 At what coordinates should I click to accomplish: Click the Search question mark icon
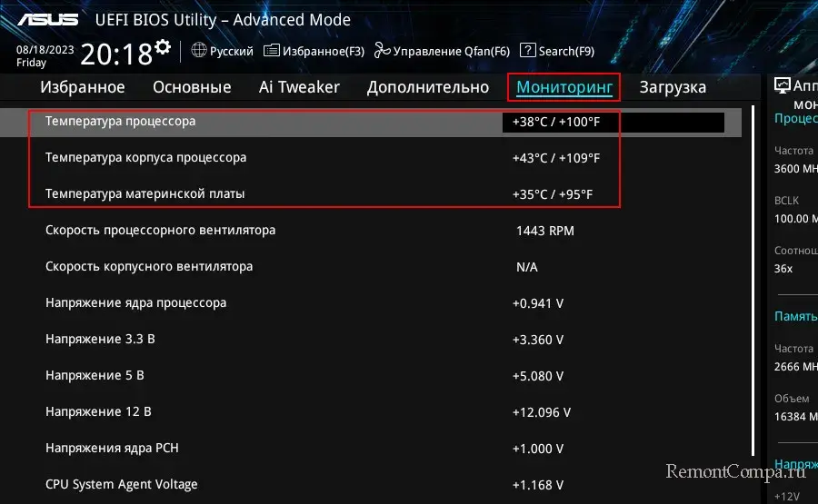click(x=528, y=51)
